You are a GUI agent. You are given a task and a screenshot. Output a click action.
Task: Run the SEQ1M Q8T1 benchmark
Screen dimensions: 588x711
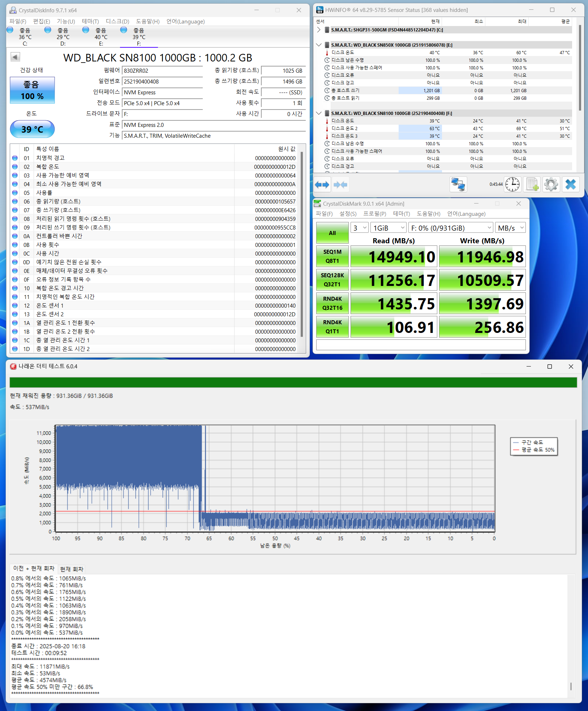tap(332, 256)
